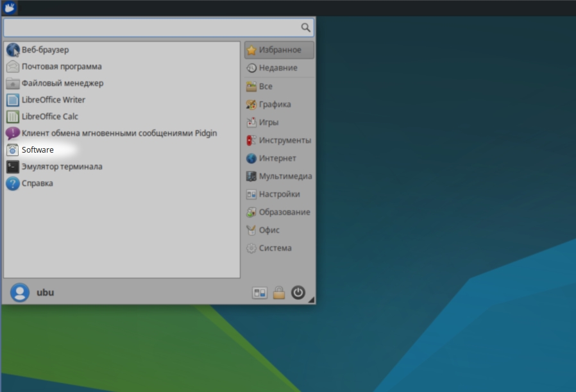Launch Эмулятор терминала

[122, 166]
